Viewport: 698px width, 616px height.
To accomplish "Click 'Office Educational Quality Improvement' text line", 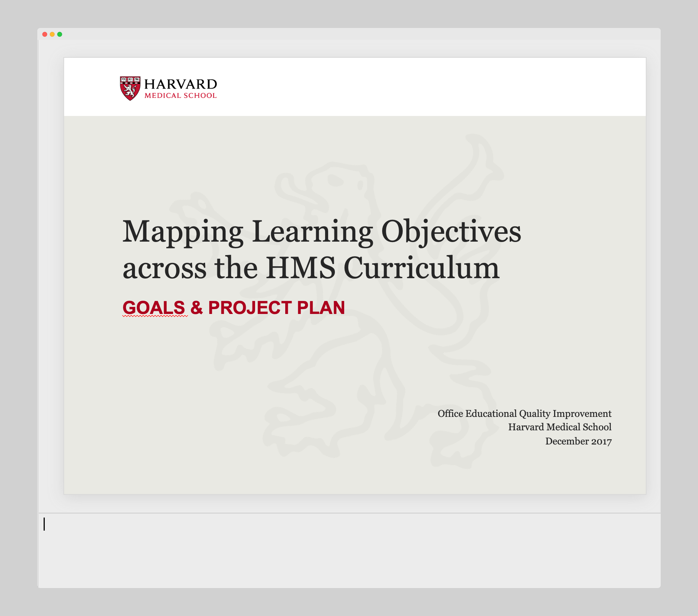I will click(x=524, y=414).
